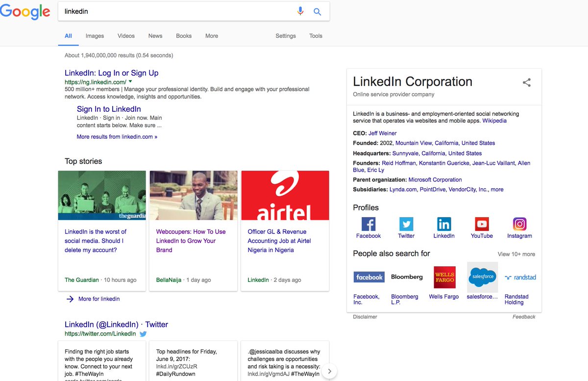Click More results from linkedin.com
This screenshot has height=381, width=588.
(117, 137)
